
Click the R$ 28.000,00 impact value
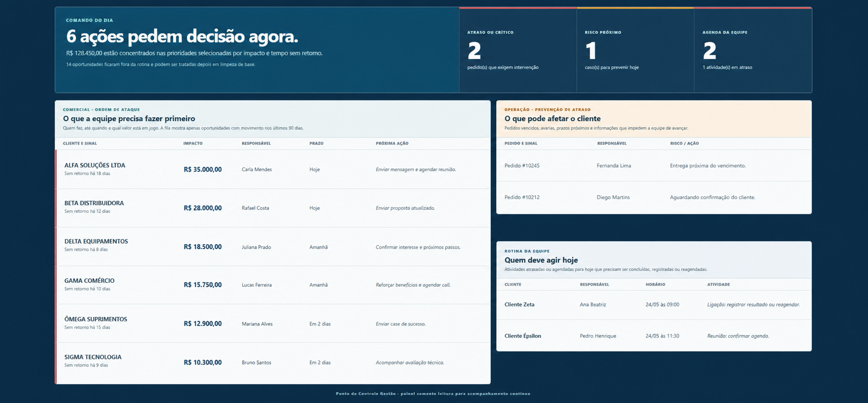202,208
